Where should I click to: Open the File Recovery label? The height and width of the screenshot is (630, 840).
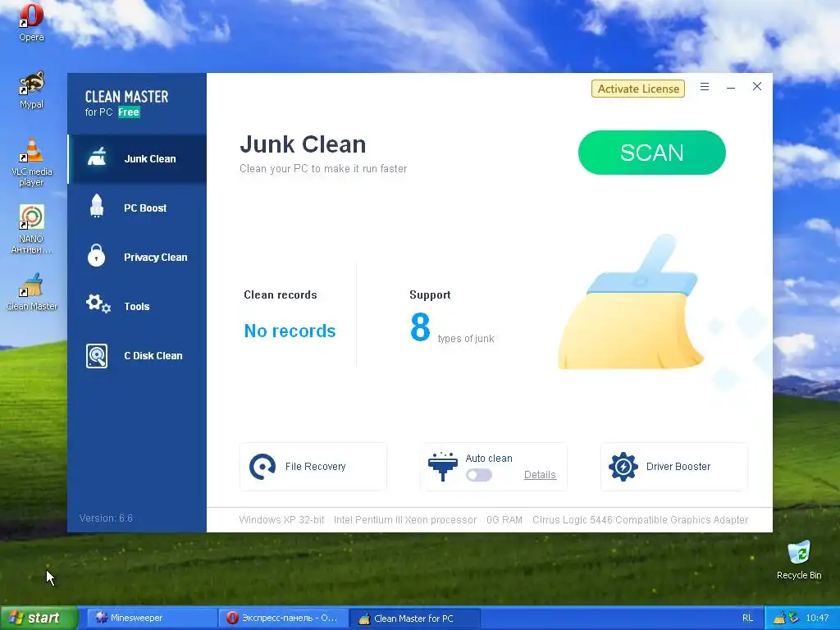coord(316,467)
